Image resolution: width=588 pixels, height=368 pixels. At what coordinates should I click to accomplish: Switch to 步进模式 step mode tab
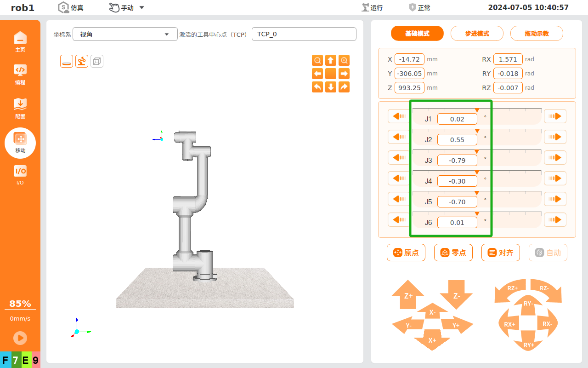click(x=477, y=34)
